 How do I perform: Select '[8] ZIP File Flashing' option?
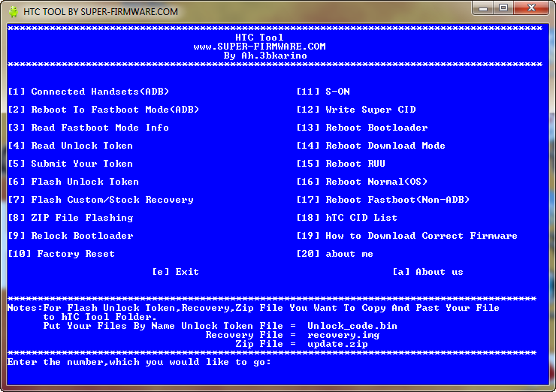71,218
